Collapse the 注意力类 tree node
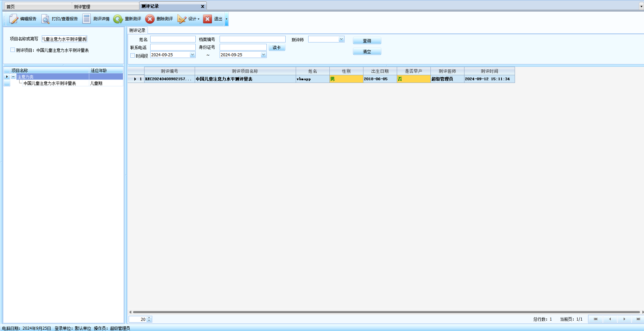This screenshot has height=331, width=644. point(13,77)
